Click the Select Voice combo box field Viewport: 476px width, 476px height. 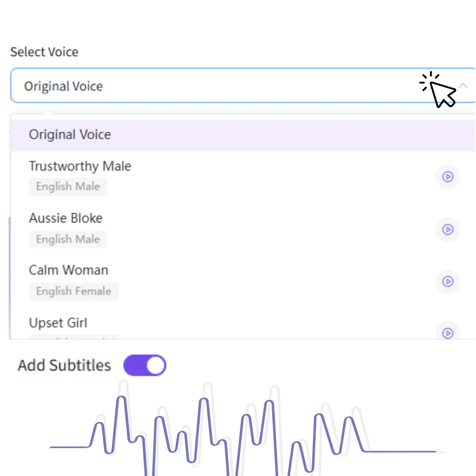205,86
